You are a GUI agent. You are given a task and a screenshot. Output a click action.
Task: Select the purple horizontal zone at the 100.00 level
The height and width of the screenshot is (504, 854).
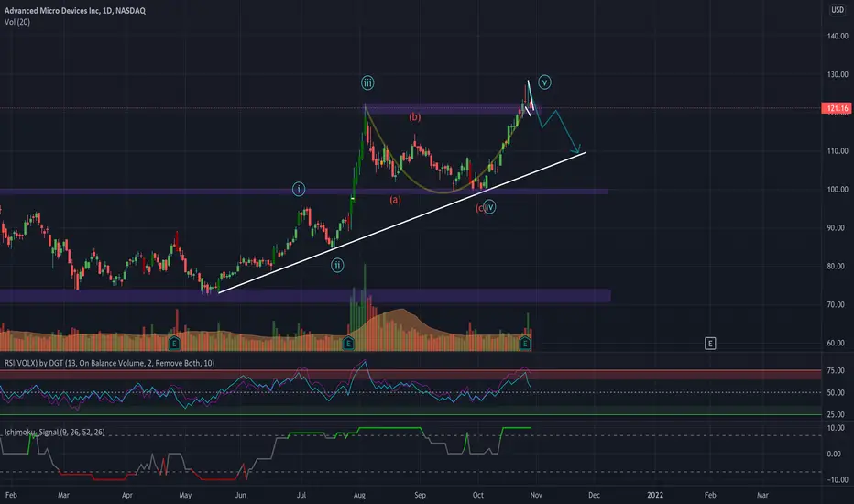304,192
